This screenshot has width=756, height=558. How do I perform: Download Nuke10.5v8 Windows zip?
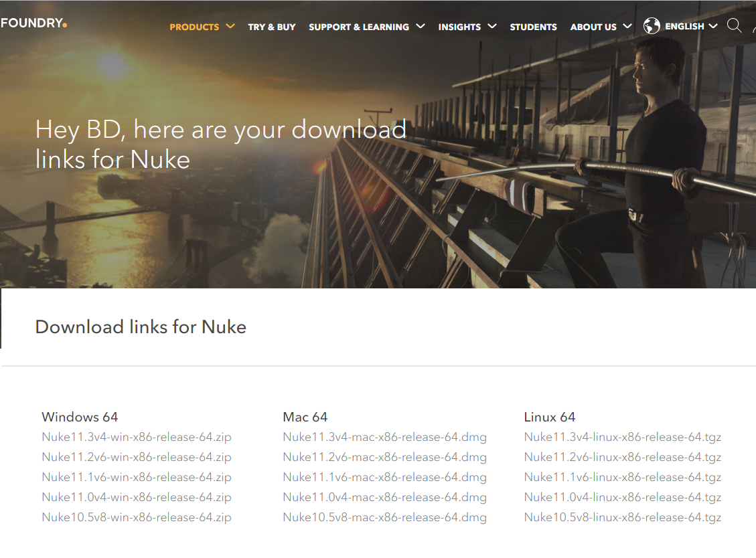pyautogui.click(x=137, y=517)
